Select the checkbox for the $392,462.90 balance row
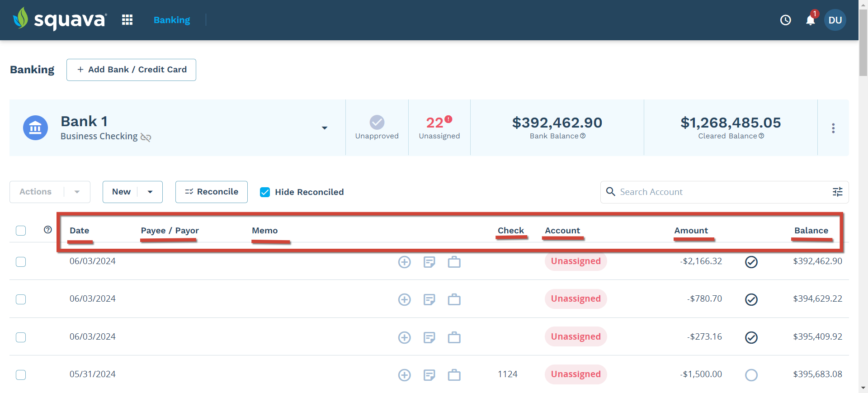Screen dimensions: 868x393 (21, 262)
